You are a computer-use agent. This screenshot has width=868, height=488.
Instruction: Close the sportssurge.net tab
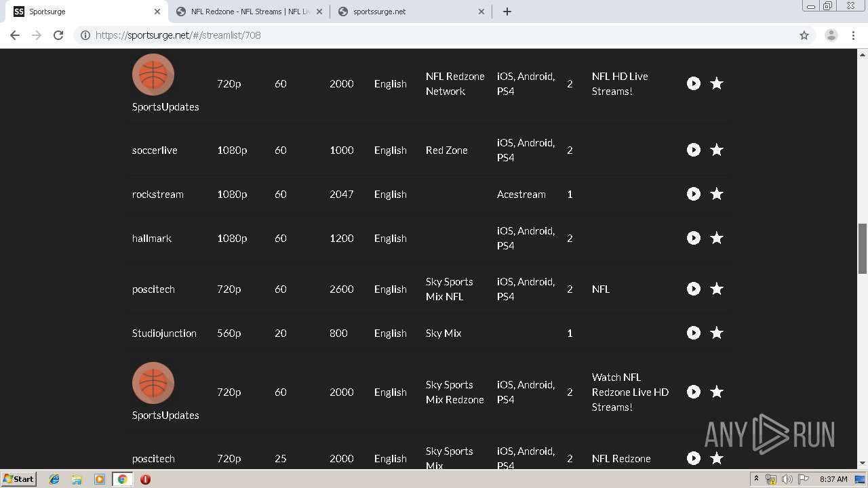(x=481, y=12)
